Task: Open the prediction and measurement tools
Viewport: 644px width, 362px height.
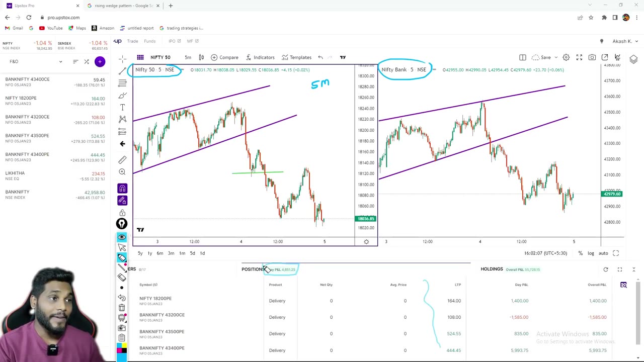Action: tap(122, 131)
